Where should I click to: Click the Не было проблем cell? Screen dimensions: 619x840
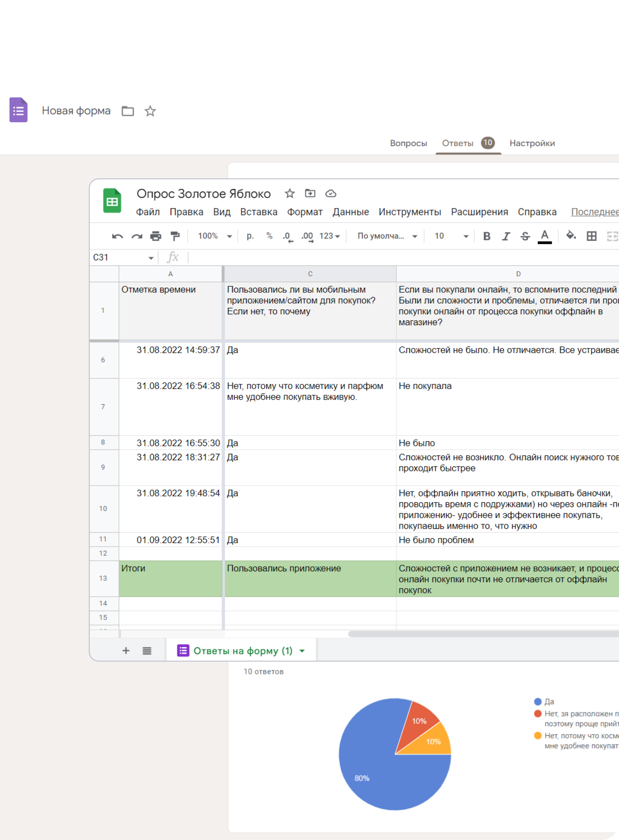[508, 540]
